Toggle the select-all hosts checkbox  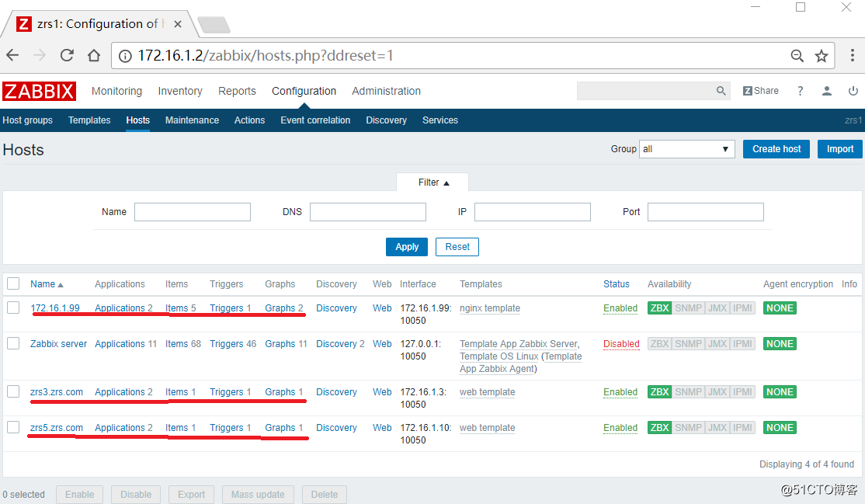[13, 283]
